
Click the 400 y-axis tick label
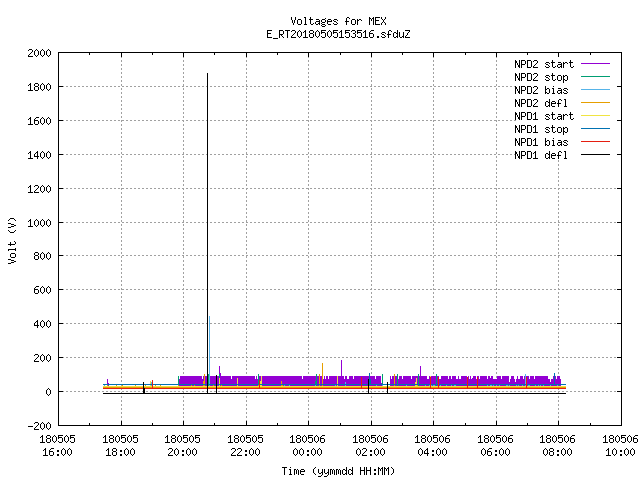42,324
